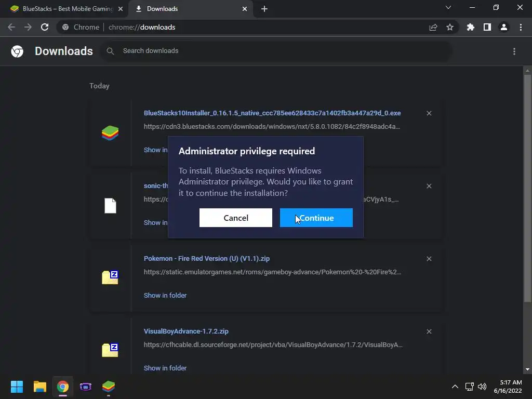This screenshot has height=399, width=532.
Task: Open the Chrome three-dot main menu
Action: [x=521, y=27]
